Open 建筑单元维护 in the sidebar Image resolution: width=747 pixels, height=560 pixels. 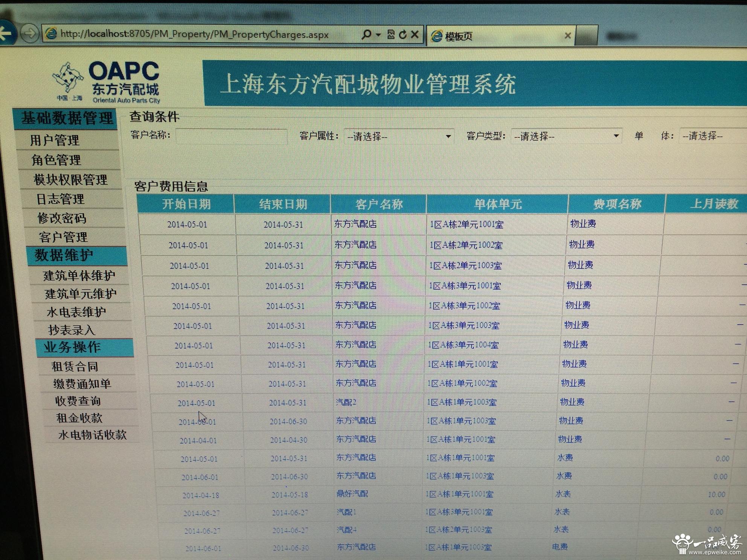coord(81,294)
